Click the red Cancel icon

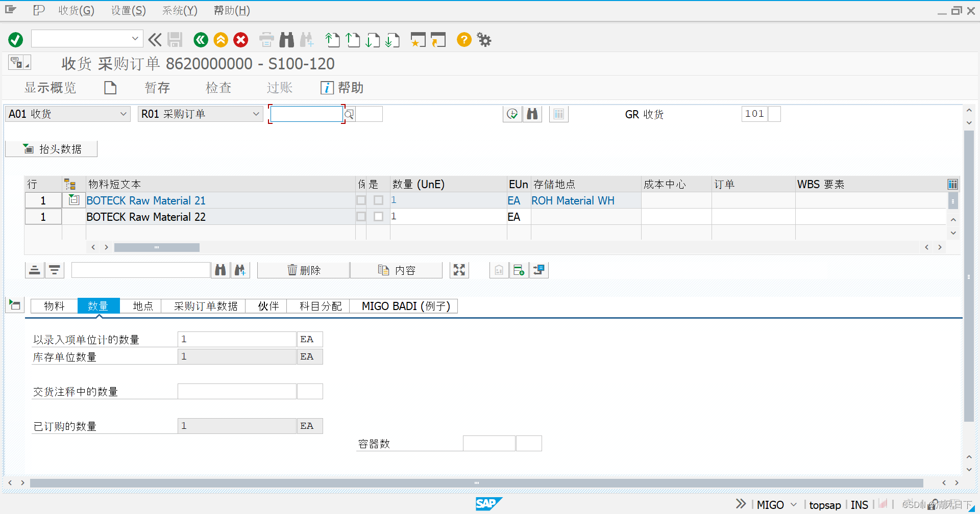pyautogui.click(x=241, y=40)
